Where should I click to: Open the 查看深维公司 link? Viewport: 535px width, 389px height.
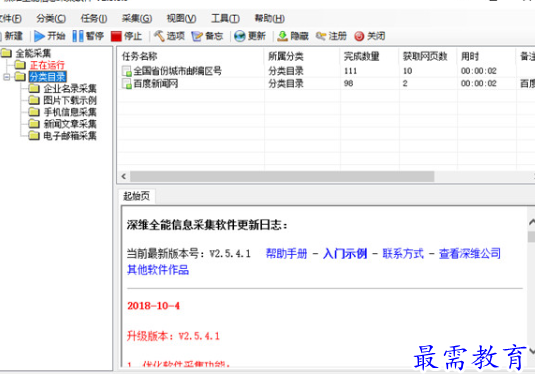point(469,254)
